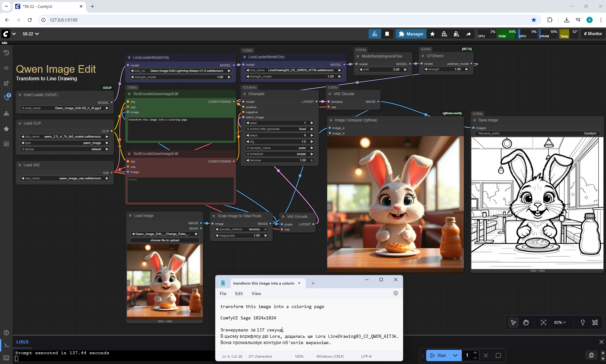
Task: Toggle the bottom terminal panel icon
Action: (x=6, y=345)
